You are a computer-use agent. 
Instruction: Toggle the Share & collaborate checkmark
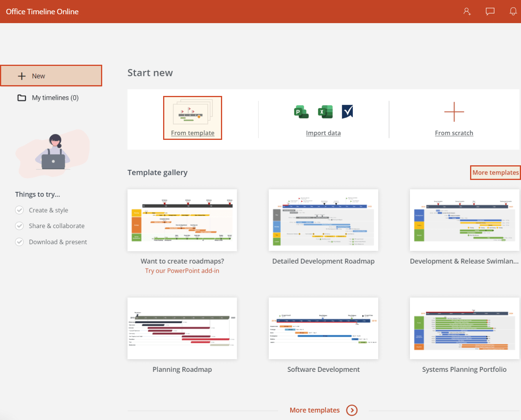point(19,226)
